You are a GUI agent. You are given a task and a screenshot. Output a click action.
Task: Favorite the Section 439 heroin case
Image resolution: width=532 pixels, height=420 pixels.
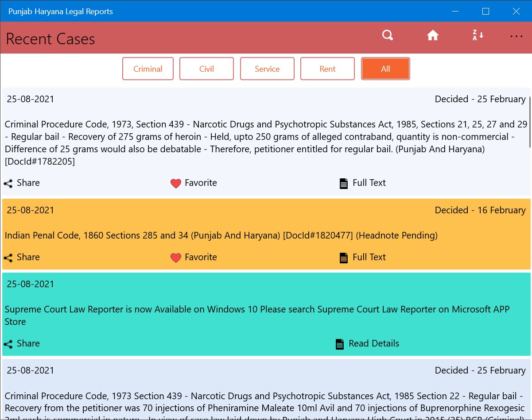point(194,183)
